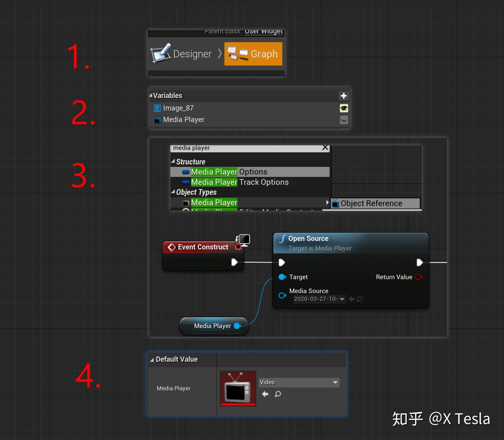Collapse the Structure section in the search results
Viewport: 504px width, 440px height.
tap(173, 161)
